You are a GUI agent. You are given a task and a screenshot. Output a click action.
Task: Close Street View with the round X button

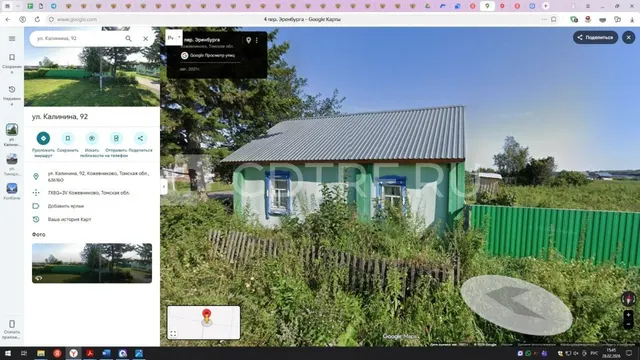[x=629, y=38]
